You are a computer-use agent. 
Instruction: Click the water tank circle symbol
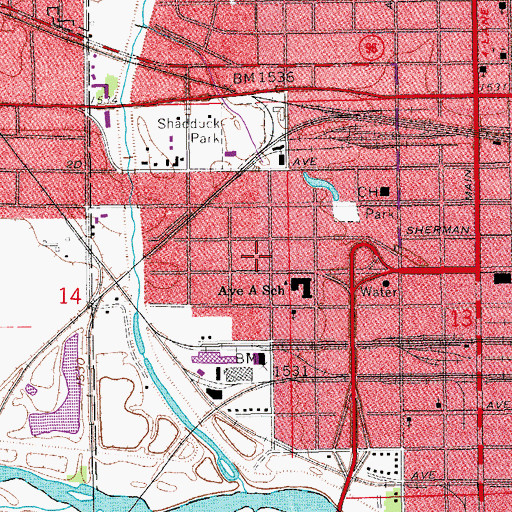386,284
